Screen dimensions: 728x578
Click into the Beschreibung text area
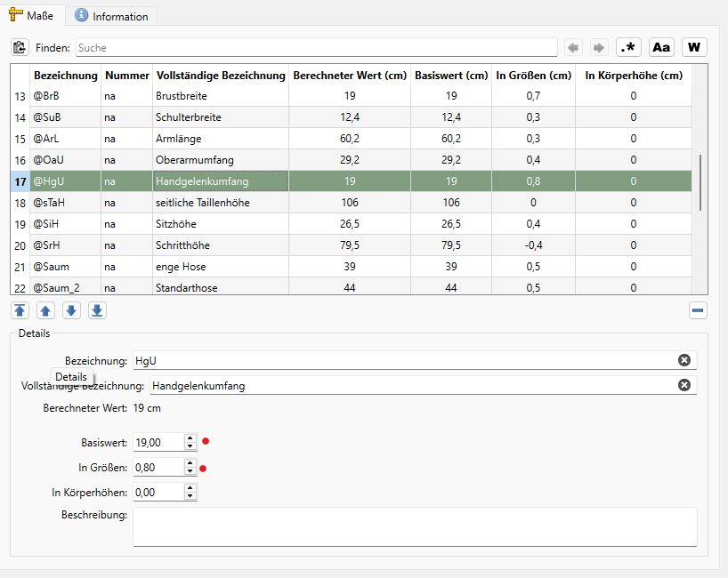pos(414,526)
